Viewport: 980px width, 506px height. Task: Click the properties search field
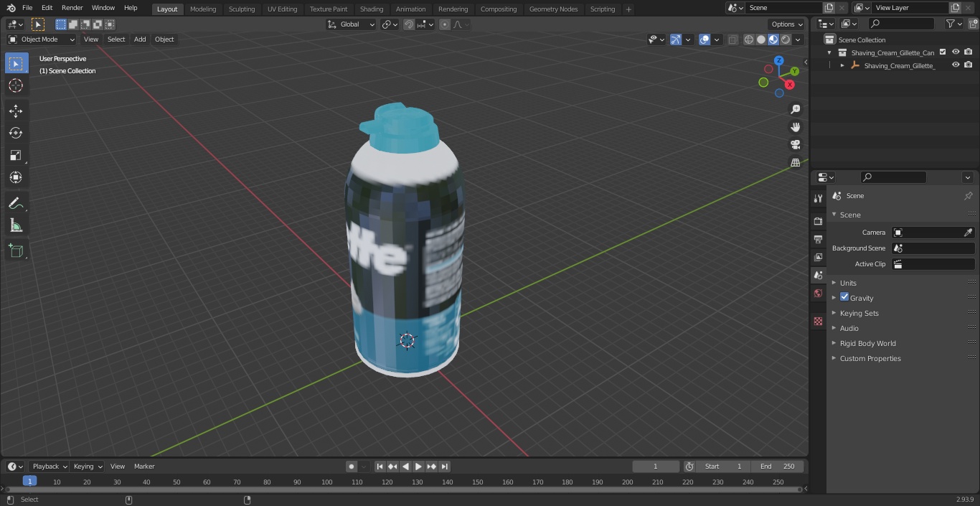[893, 177]
